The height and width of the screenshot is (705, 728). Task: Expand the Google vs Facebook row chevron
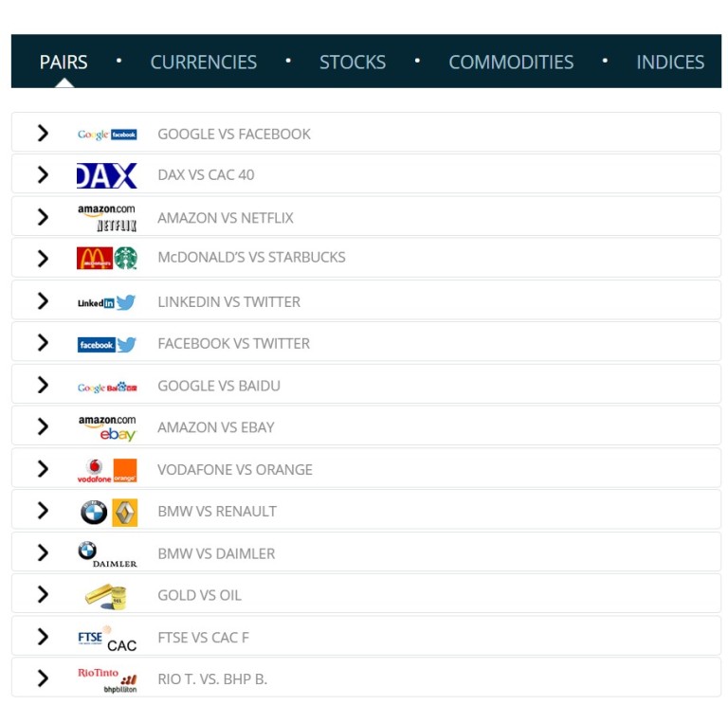(x=43, y=134)
